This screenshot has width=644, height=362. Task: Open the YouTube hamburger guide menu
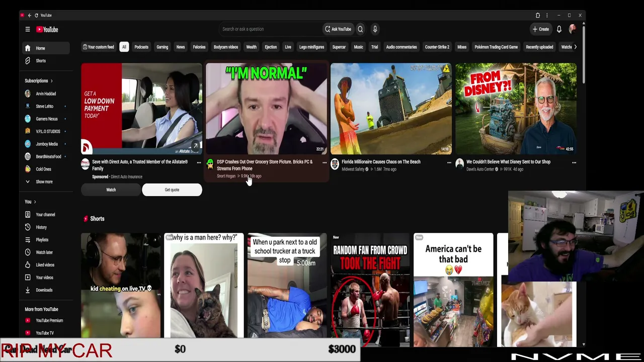(x=28, y=29)
